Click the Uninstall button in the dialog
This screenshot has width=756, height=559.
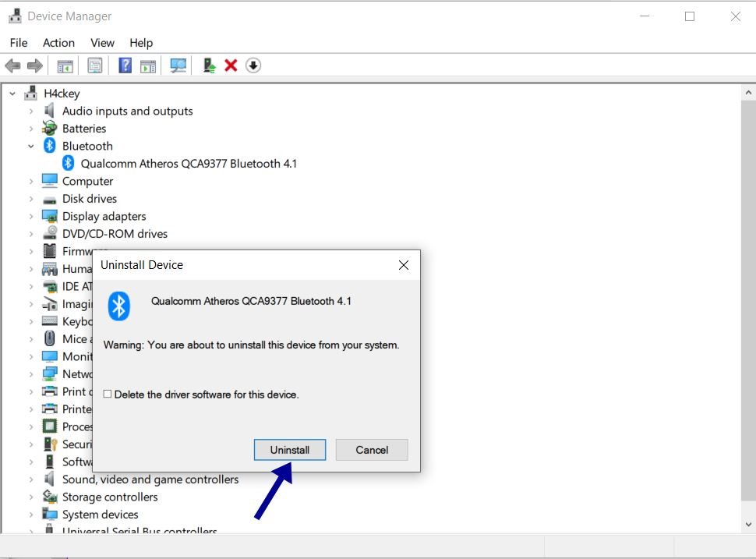pos(290,450)
